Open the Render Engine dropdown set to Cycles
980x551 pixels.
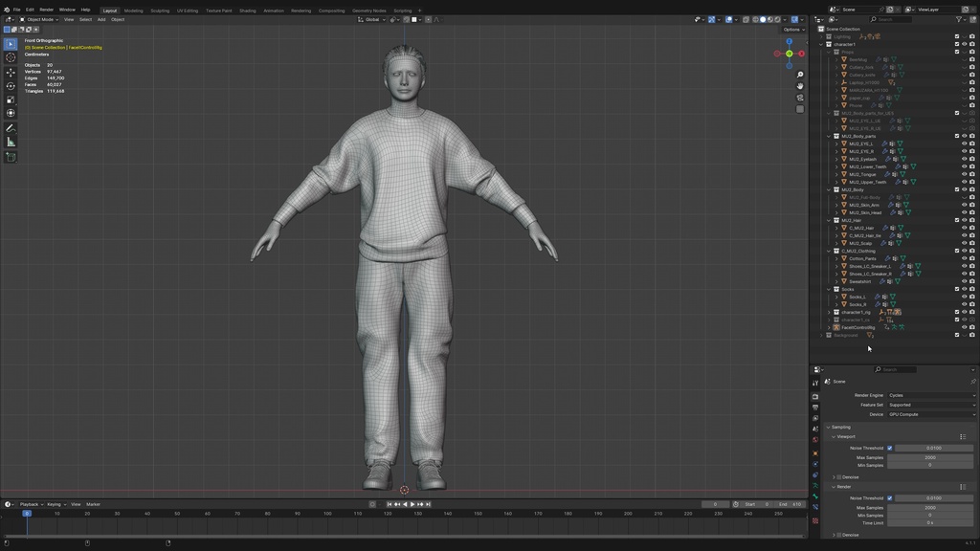(931, 395)
